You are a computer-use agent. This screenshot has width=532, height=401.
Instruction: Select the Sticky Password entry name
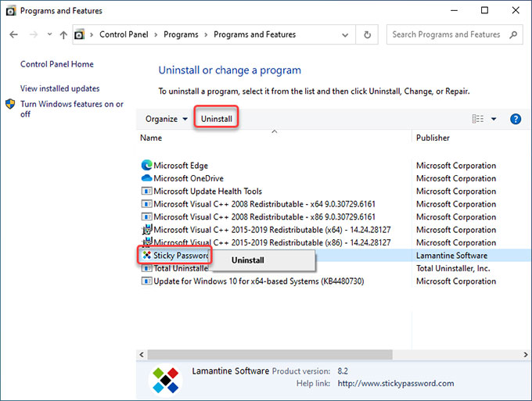pyautogui.click(x=181, y=256)
